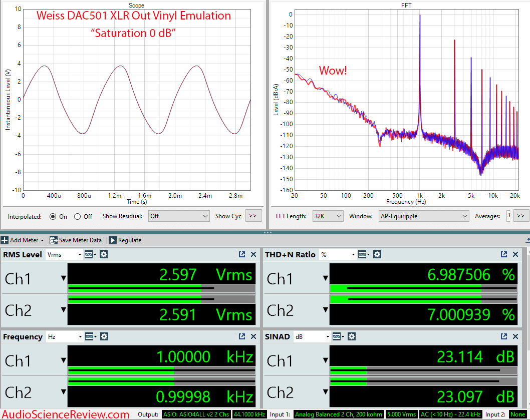Close the THD+N Ratio meter
Image resolution: width=530 pixels, height=420 pixels.
[515, 254]
